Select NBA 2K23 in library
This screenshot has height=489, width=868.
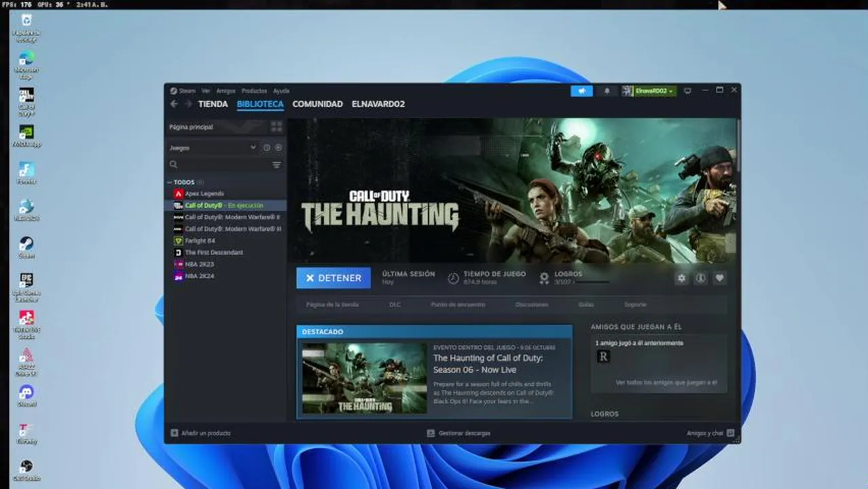(x=200, y=264)
